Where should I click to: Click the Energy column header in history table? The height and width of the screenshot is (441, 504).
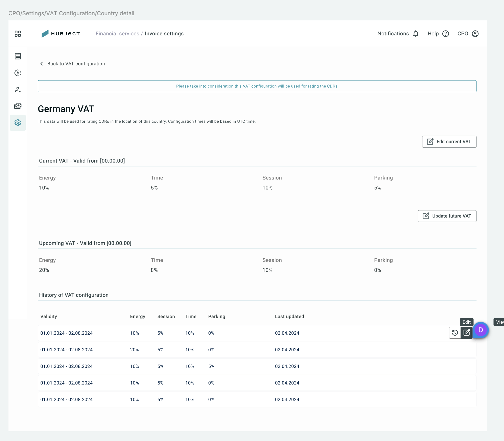pos(138,316)
